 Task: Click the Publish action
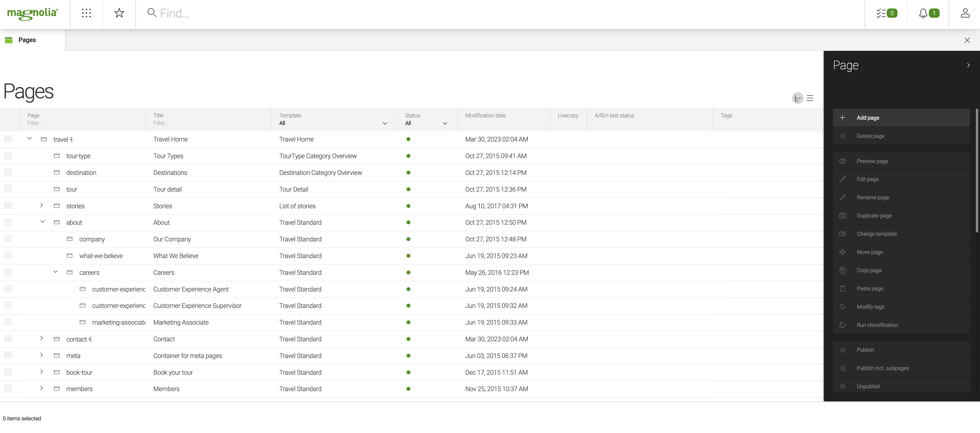click(901, 350)
